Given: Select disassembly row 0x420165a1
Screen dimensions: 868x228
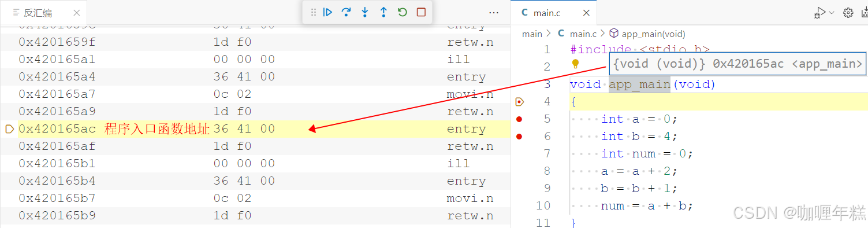Looking at the screenshot, I should click(x=255, y=60).
